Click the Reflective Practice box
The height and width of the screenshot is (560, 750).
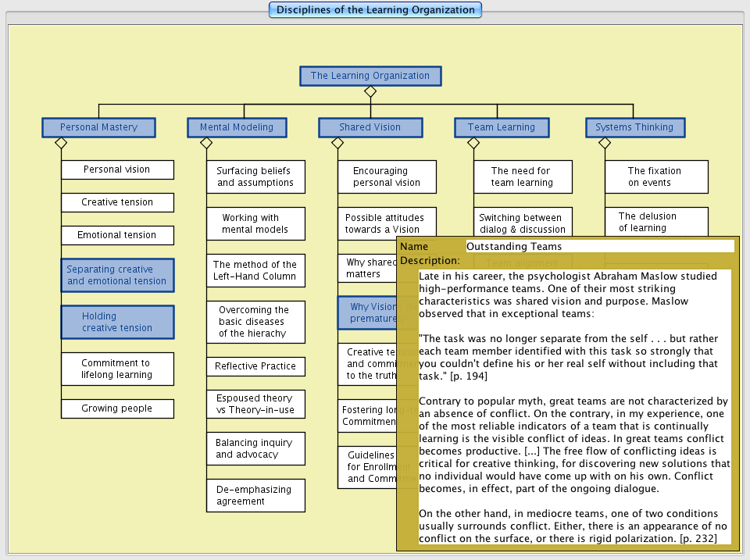(255, 366)
